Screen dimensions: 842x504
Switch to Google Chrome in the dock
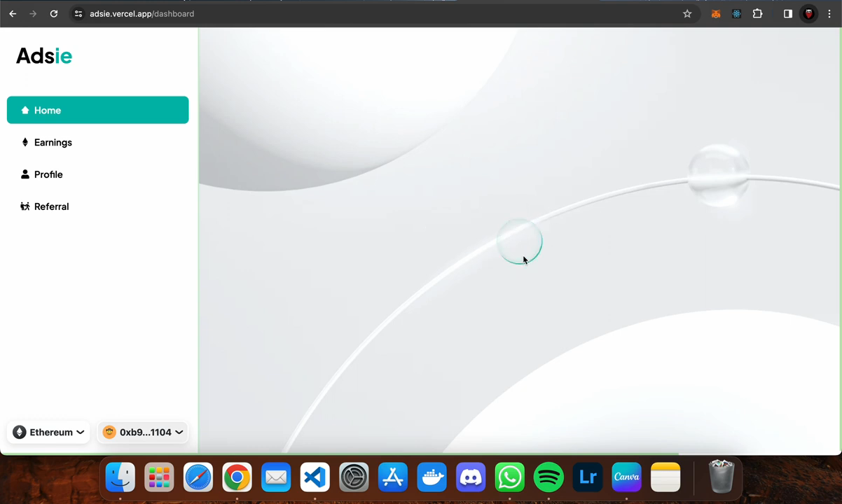[237, 478]
